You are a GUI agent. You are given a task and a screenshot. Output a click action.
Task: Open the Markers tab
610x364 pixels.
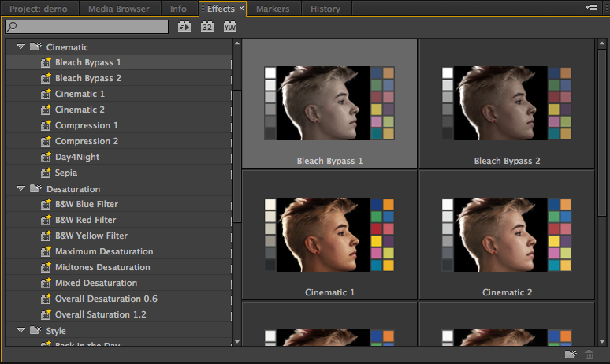273,9
